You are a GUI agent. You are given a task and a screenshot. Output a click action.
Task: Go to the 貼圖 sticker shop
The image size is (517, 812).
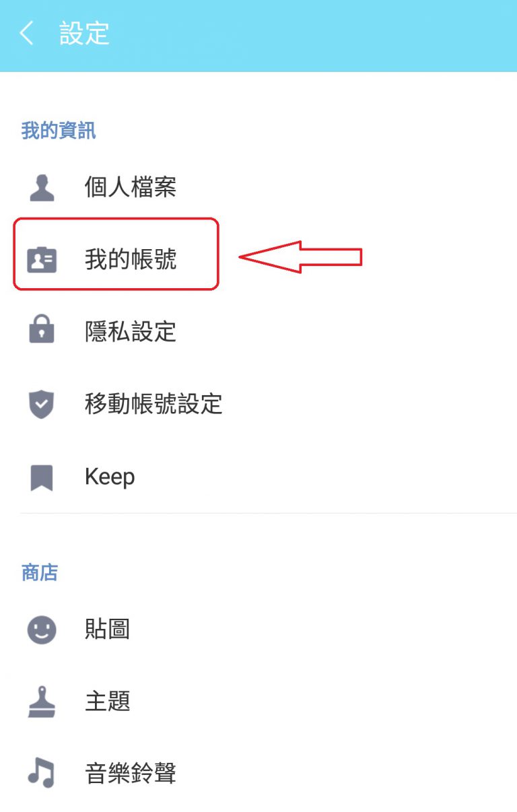coord(258,630)
